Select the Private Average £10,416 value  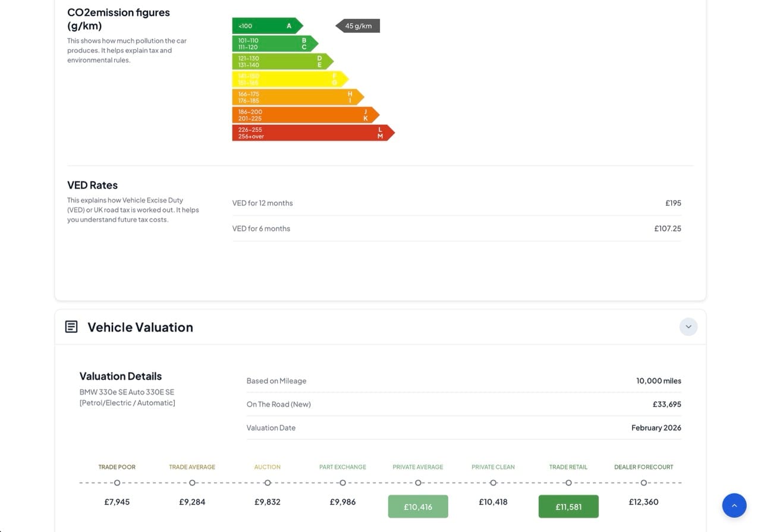pos(418,506)
